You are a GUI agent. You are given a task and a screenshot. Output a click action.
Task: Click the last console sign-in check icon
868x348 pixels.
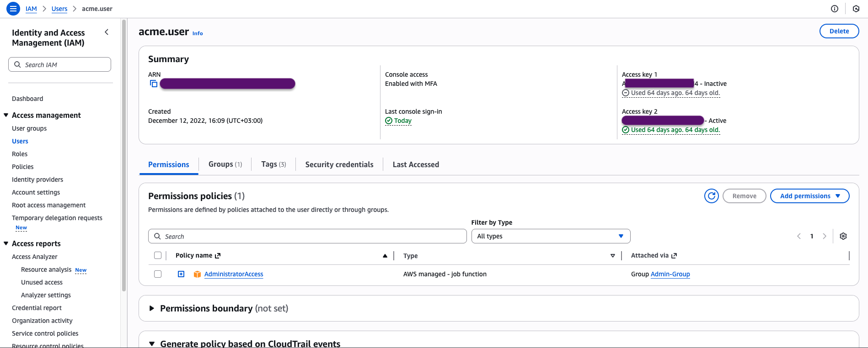coord(389,121)
